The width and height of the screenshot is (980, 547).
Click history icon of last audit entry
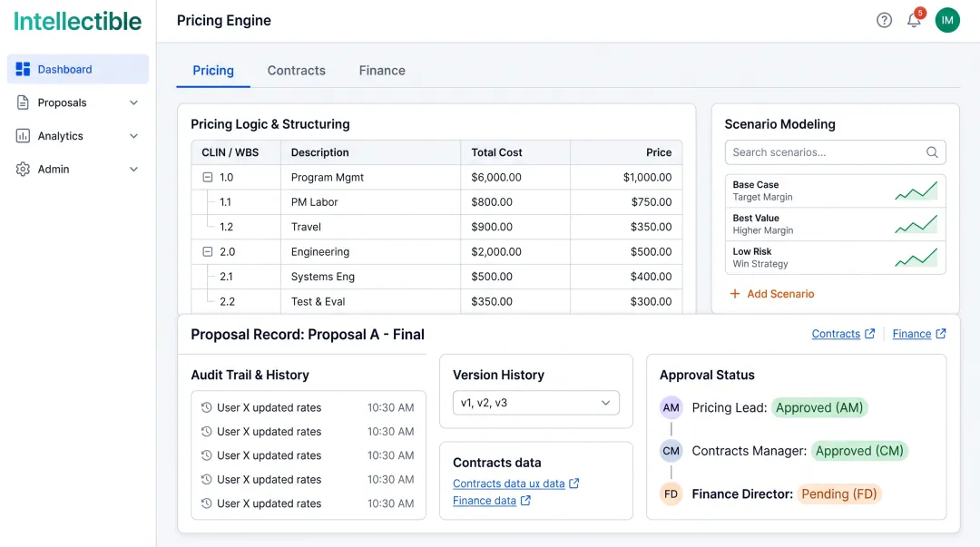click(206, 503)
